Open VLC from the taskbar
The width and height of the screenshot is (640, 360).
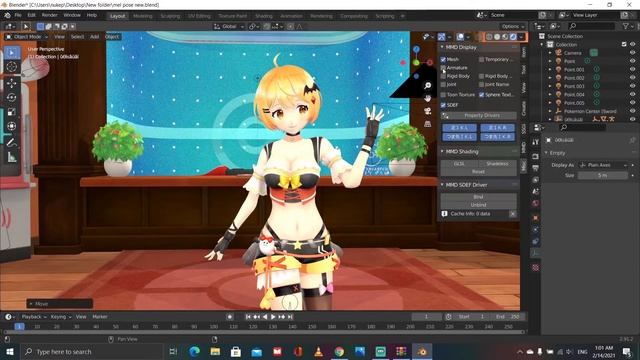point(318,351)
